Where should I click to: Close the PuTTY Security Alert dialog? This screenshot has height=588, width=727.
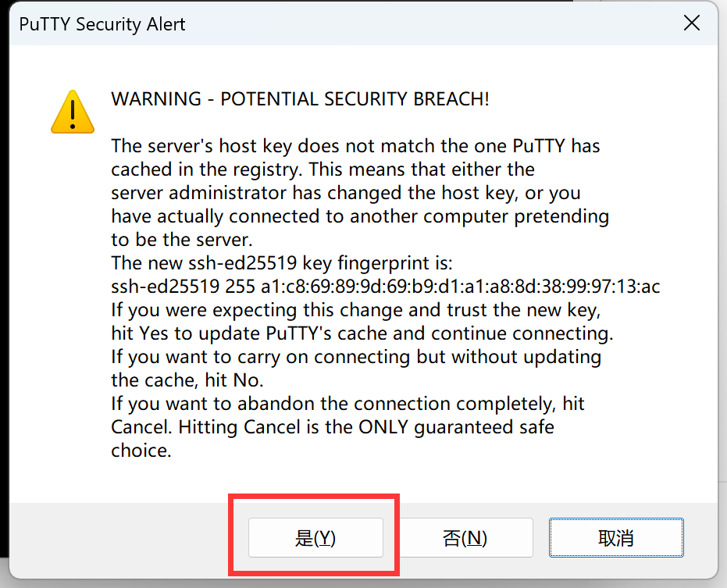coord(691,23)
